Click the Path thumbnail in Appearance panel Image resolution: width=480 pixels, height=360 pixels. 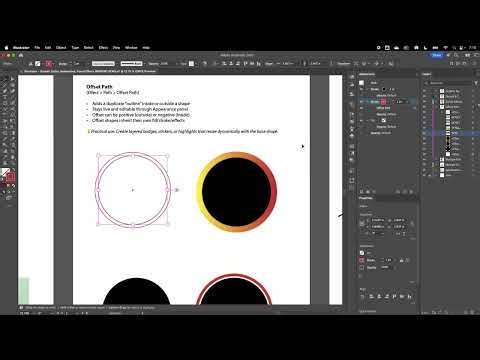tap(362, 83)
